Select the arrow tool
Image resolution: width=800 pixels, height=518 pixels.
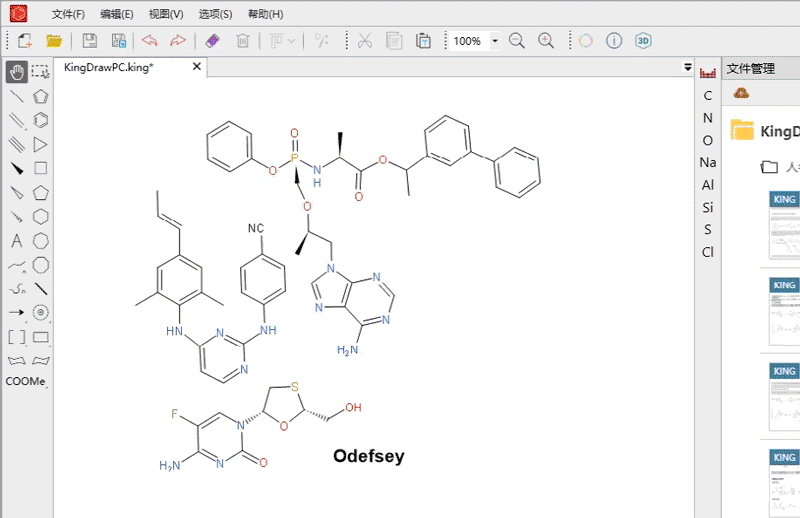pos(17,312)
